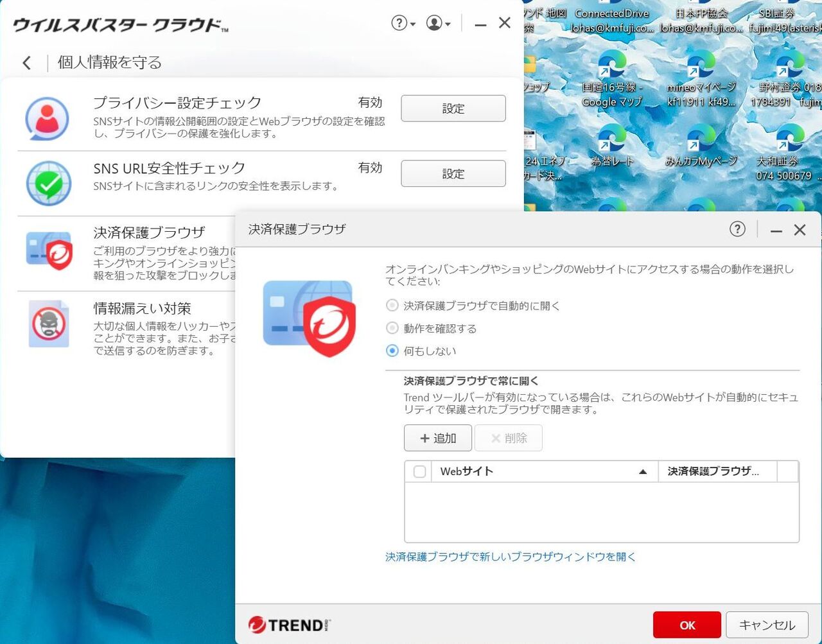Click the 情報漏えい対策 hacker icon
This screenshot has width=822, height=644.
click(49, 324)
